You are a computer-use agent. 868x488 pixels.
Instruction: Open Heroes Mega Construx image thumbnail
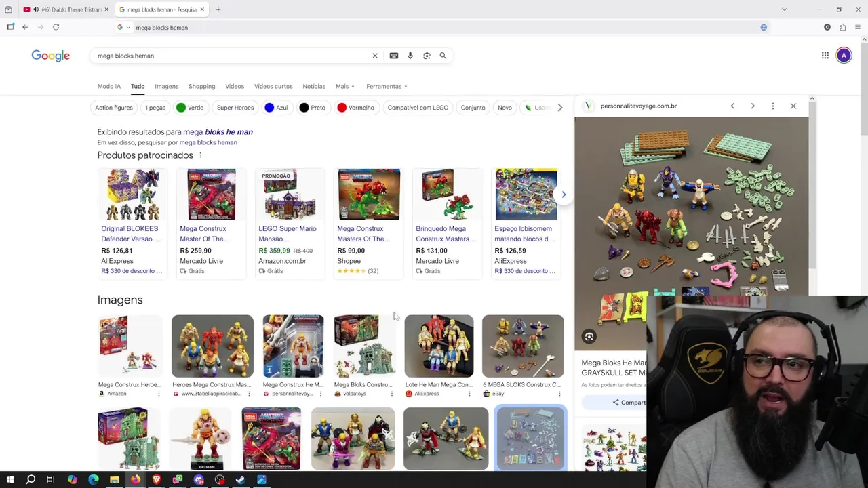(x=212, y=346)
